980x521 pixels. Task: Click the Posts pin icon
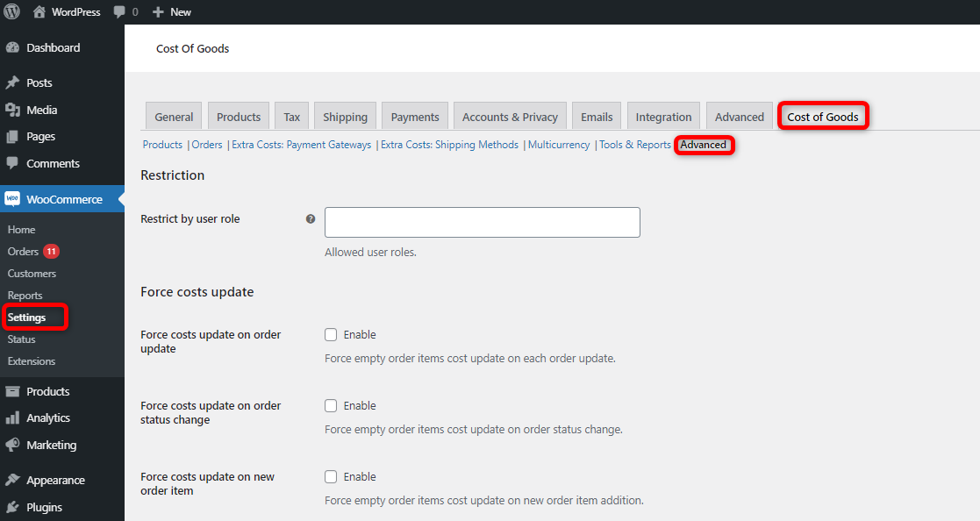(12, 82)
